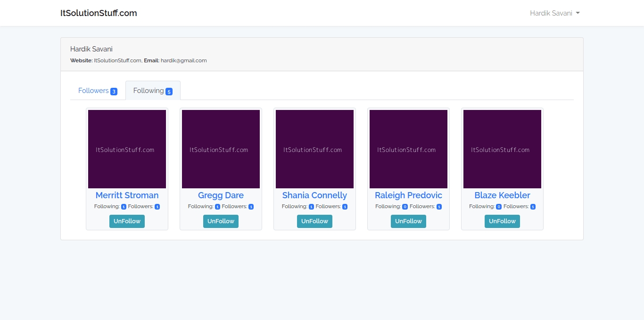644x320 pixels.
Task: Unfollow Merritt Stroman
Action: [x=127, y=221]
